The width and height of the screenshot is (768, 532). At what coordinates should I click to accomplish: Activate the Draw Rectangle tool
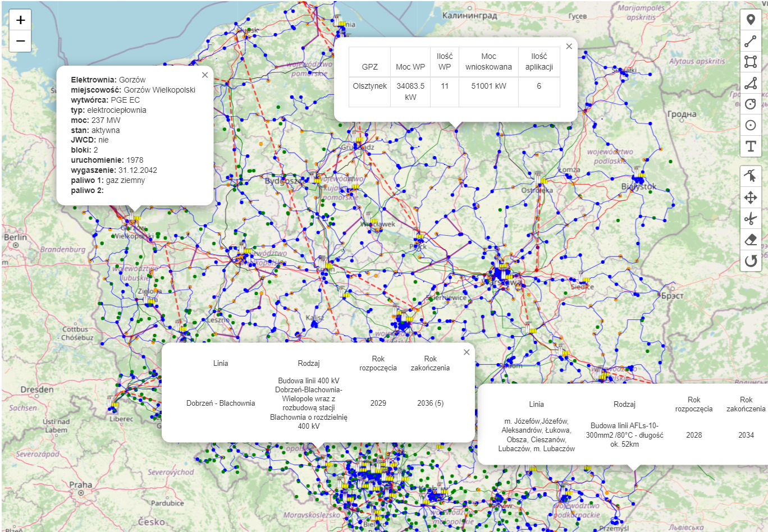(x=751, y=62)
